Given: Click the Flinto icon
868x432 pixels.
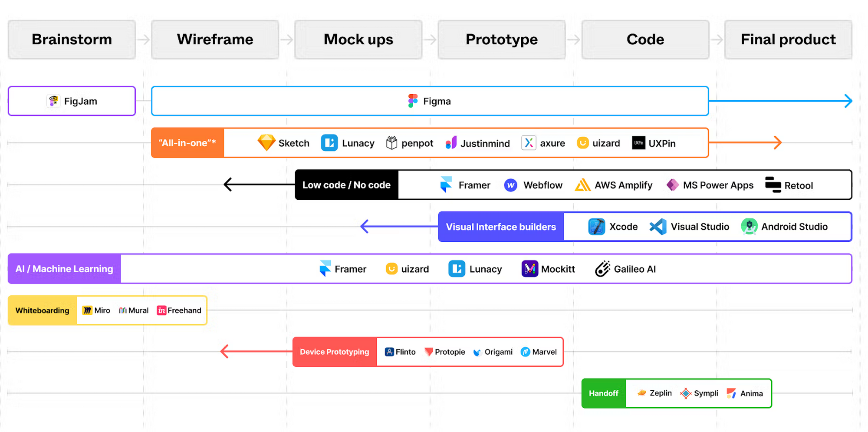Looking at the screenshot, I should tap(389, 352).
